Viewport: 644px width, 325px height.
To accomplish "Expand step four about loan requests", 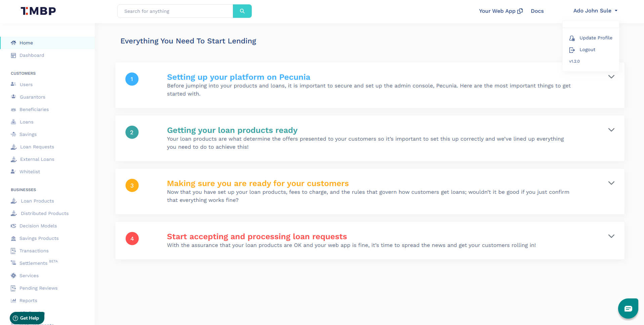I will [611, 236].
